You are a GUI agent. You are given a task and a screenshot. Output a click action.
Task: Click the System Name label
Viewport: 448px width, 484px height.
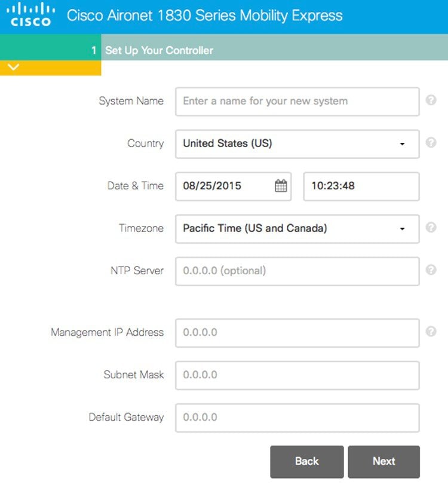131,101
